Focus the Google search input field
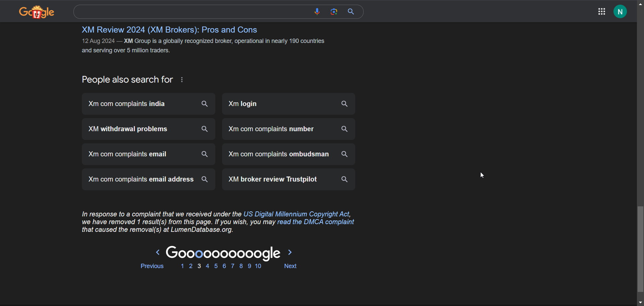The height and width of the screenshot is (306, 644). (x=191, y=12)
